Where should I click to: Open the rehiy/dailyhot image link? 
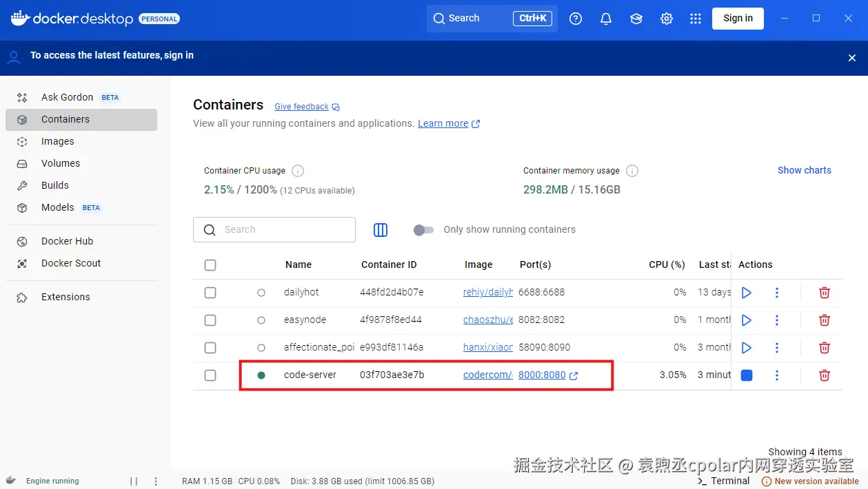pos(488,292)
